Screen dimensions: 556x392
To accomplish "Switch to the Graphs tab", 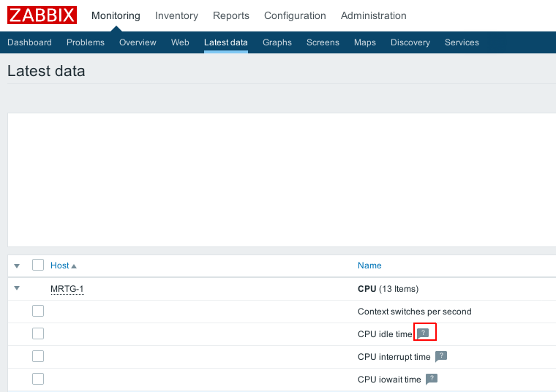I will 277,42.
